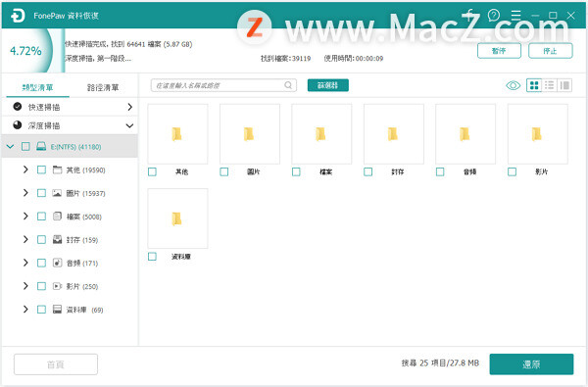Click the 其他 folder icon in tree
This screenshot has height=387, width=588.
point(57,169)
